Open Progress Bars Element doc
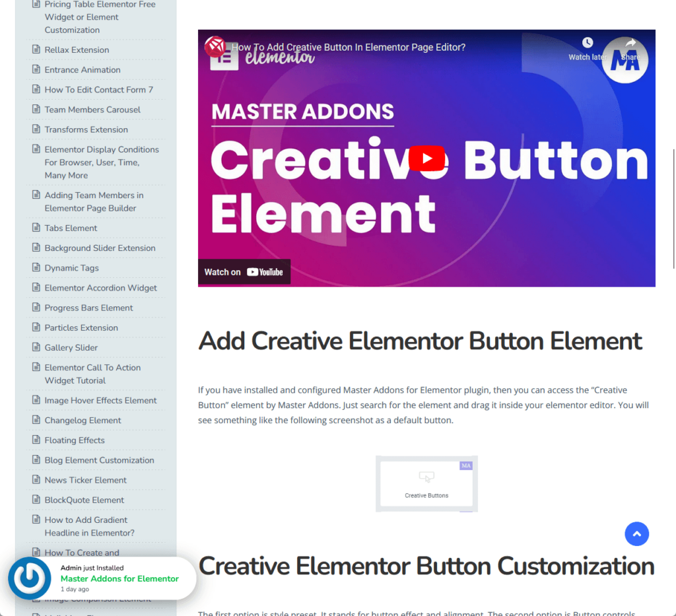Screen dimensions: 676x616 tap(89, 308)
